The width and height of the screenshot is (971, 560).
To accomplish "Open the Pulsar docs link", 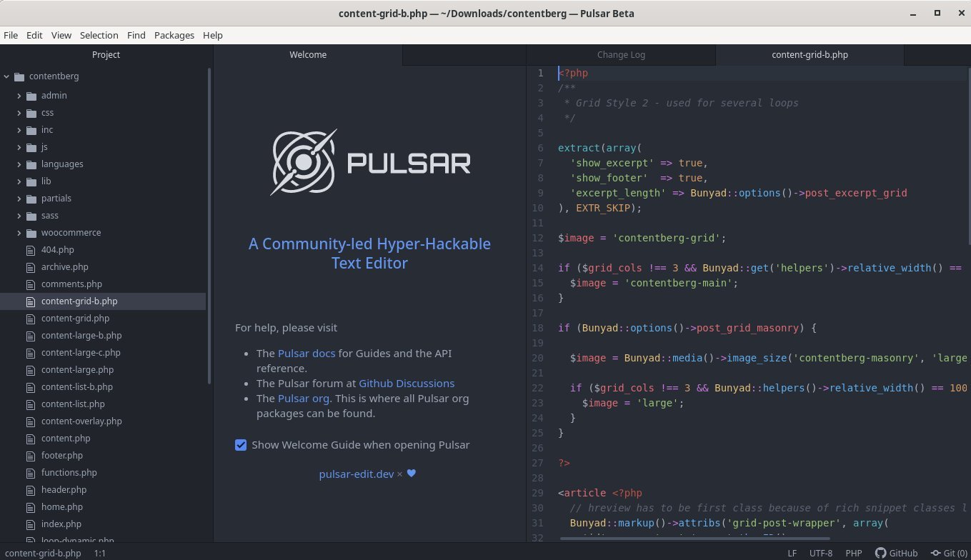I will (x=307, y=353).
